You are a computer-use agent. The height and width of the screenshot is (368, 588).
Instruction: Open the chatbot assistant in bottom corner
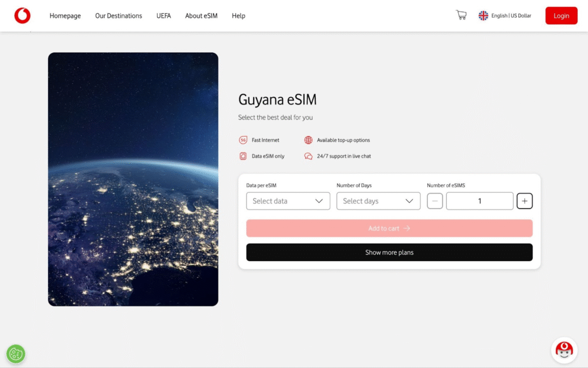[563, 350]
